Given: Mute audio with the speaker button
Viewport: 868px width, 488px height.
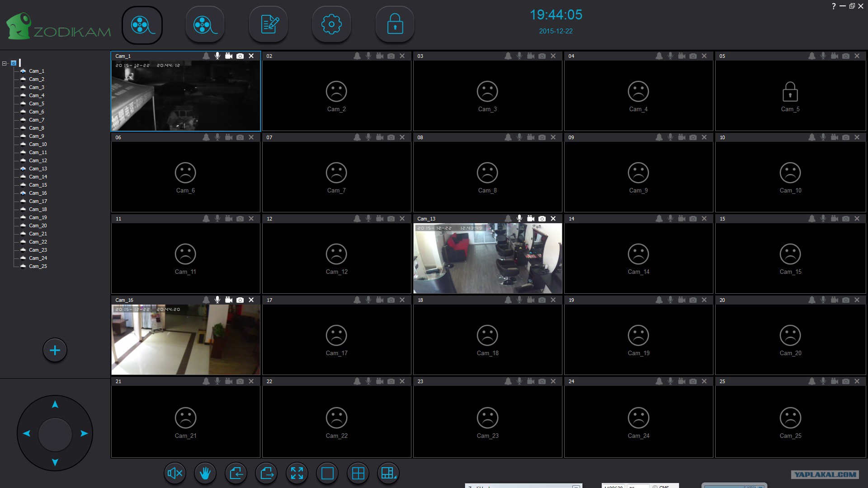Looking at the screenshot, I should [x=175, y=473].
